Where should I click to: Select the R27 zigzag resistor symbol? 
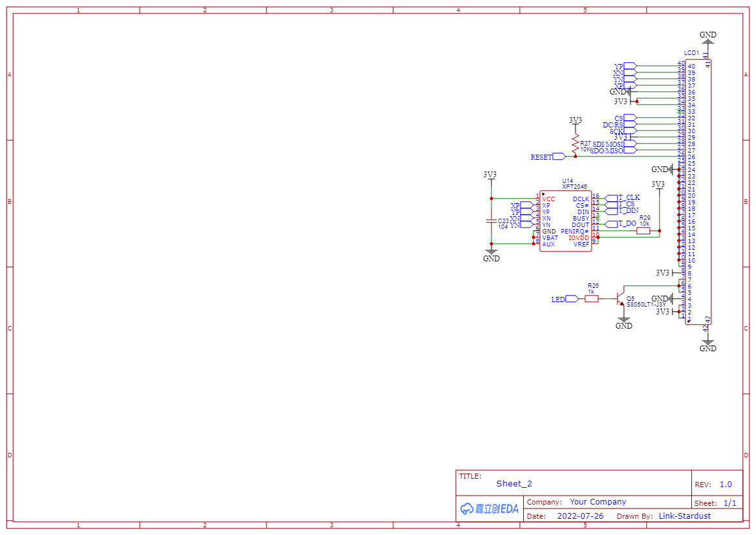[575, 144]
